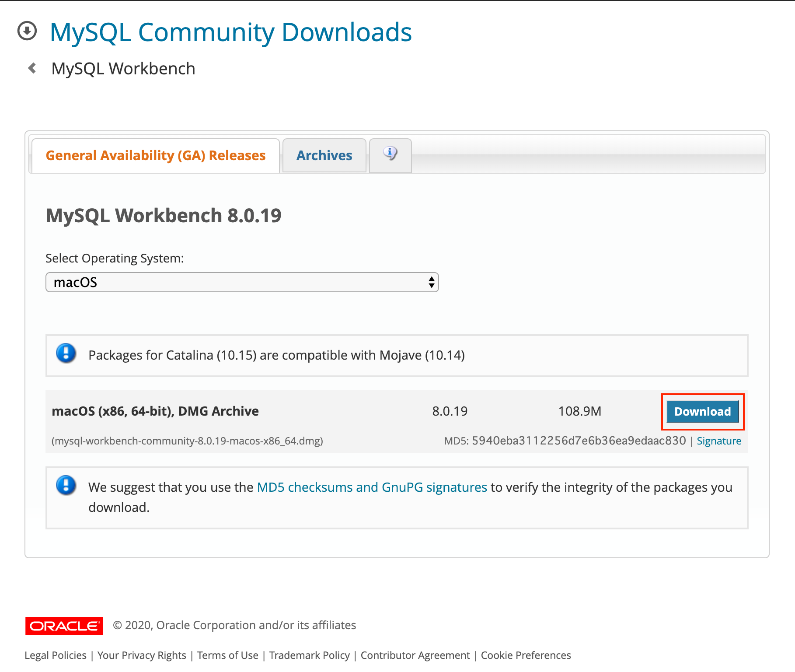Open the Legal Policies footer link

click(x=56, y=655)
